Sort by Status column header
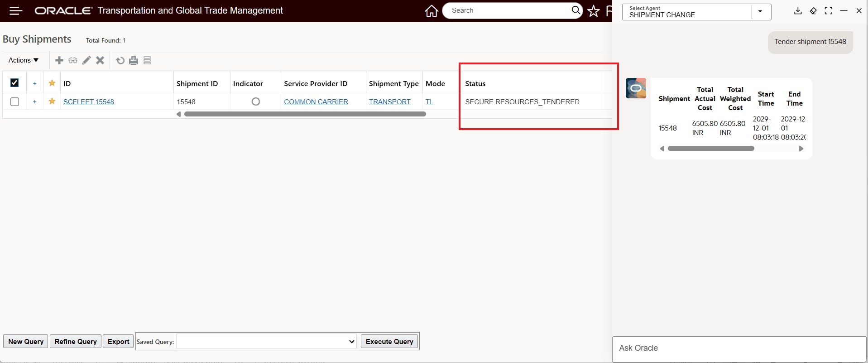 [x=475, y=83]
